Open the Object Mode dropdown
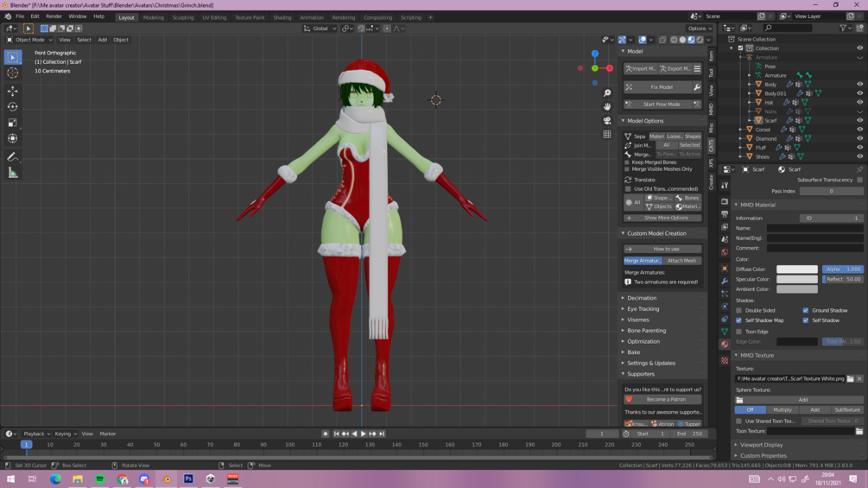 pyautogui.click(x=29, y=40)
